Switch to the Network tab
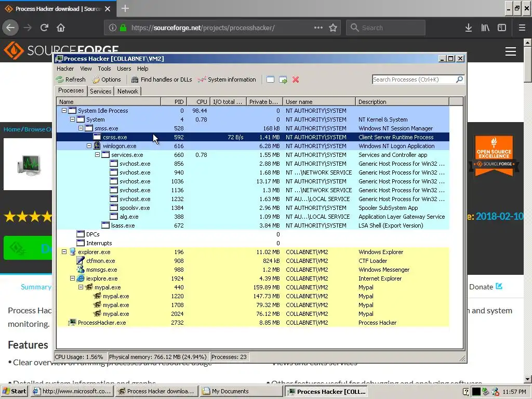The height and width of the screenshot is (399, 532). (x=128, y=91)
